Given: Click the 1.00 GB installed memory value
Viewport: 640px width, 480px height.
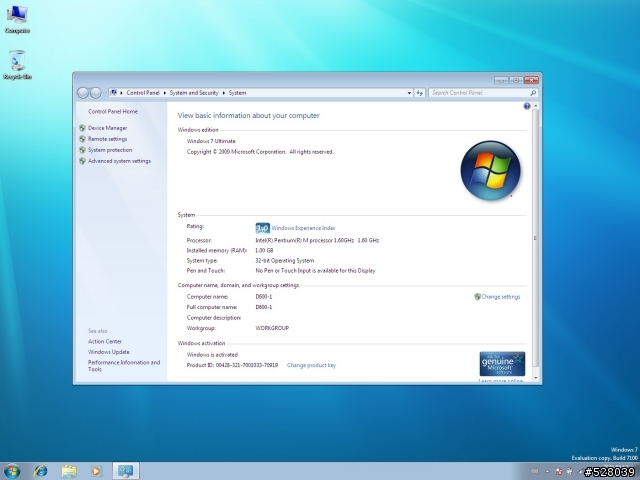Looking at the screenshot, I should coord(264,251).
